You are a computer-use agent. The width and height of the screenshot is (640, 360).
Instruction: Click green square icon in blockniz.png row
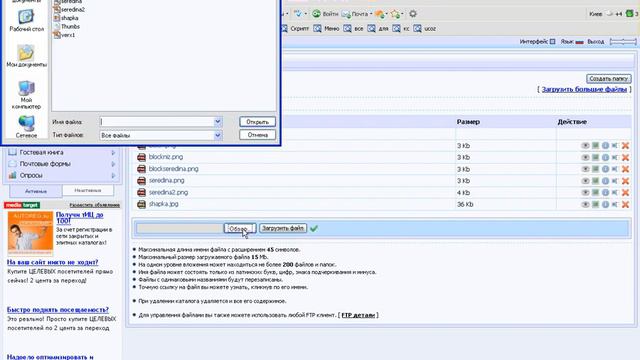(x=596, y=158)
